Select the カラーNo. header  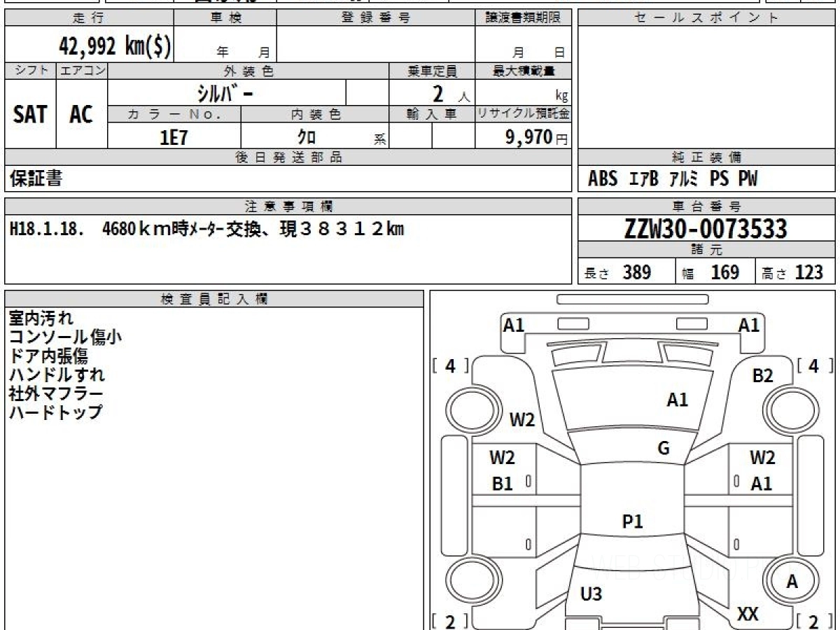[x=174, y=114]
